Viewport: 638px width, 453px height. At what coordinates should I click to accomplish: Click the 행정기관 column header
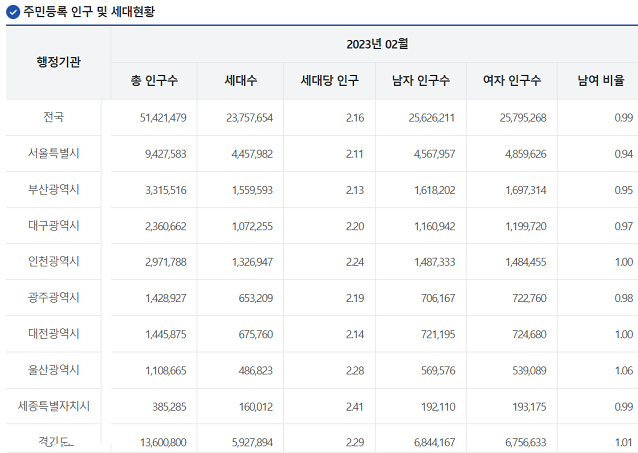58,62
